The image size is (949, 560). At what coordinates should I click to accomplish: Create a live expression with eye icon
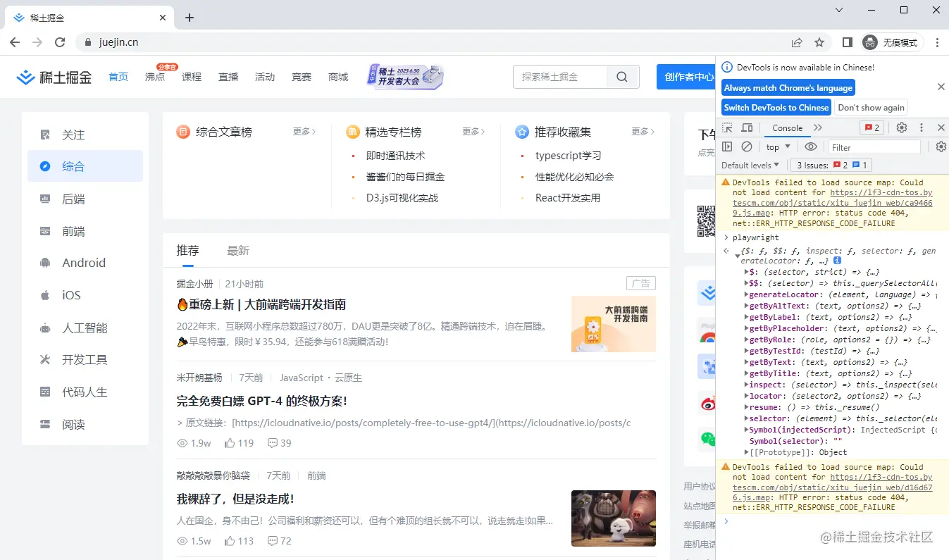click(811, 147)
